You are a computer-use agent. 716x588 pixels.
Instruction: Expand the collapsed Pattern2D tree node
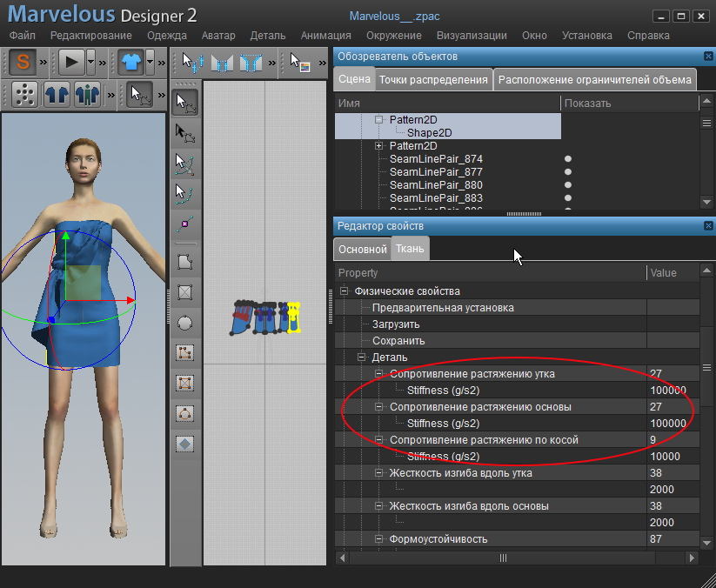pyautogui.click(x=379, y=146)
